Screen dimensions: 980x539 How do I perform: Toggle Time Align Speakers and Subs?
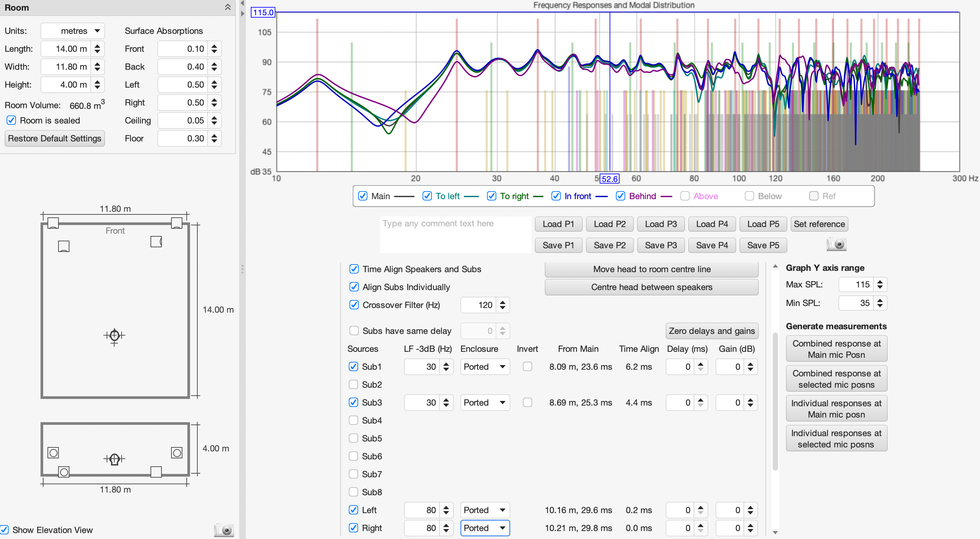[354, 269]
